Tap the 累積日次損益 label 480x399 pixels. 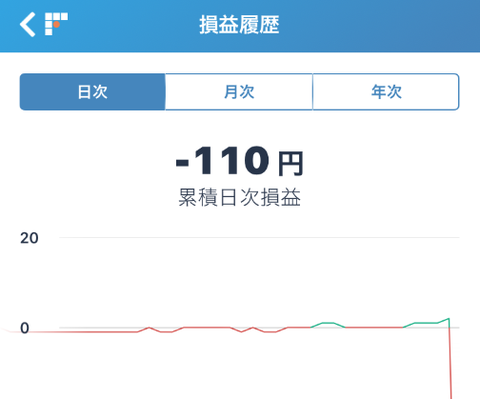[x=240, y=197]
